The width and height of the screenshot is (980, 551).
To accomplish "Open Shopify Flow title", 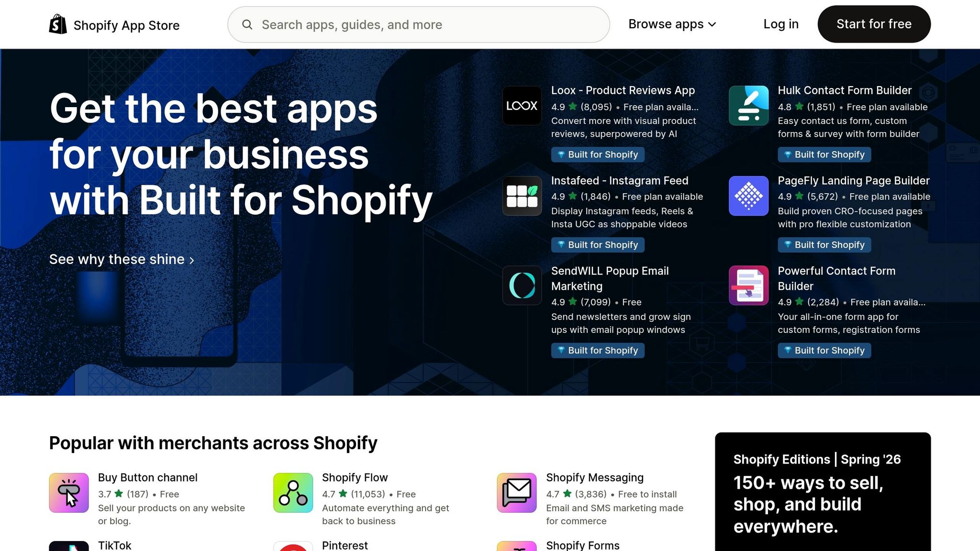I will pyautogui.click(x=355, y=478).
